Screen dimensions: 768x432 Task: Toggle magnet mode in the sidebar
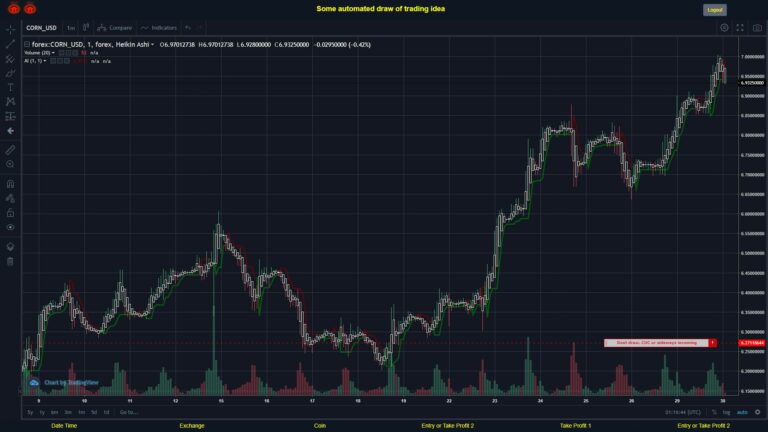pyautogui.click(x=10, y=184)
